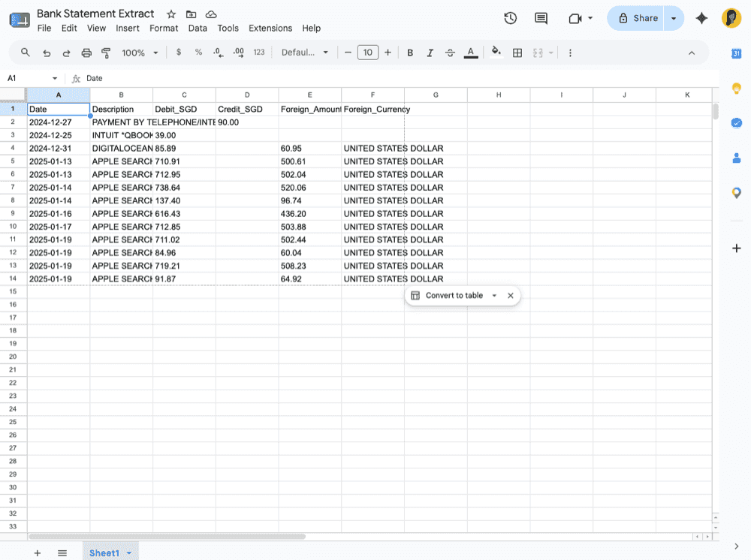The height and width of the screenshot is (560, 751).
Task: Open more toolbar options three dots
Action: [x=570, y=53]
